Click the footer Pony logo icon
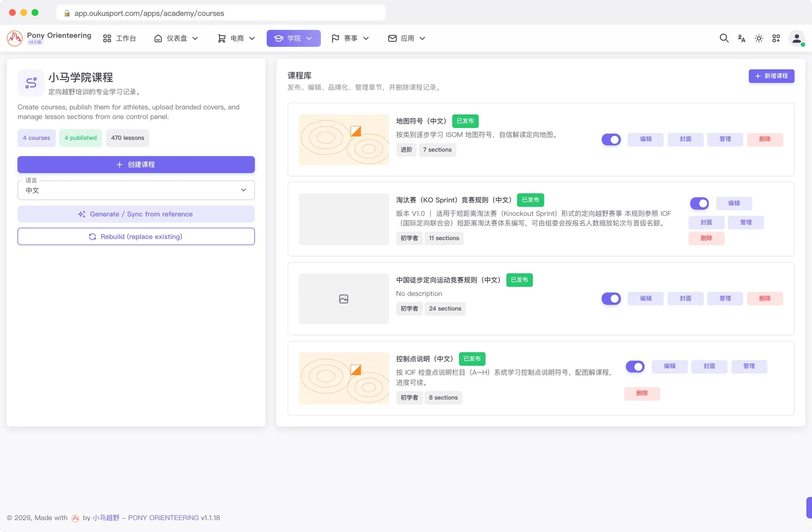The image size is (812, 532). click(75, 518)
